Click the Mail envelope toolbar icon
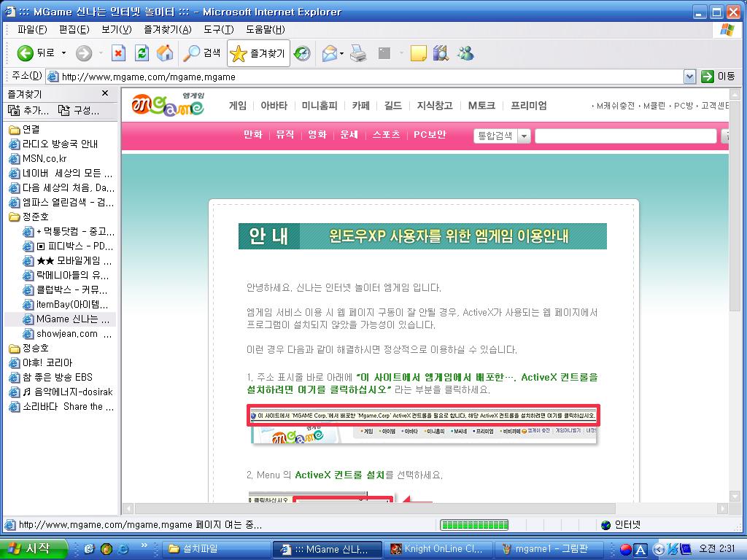Viewport: 747px width, 560px height. (x=329, y=53)
